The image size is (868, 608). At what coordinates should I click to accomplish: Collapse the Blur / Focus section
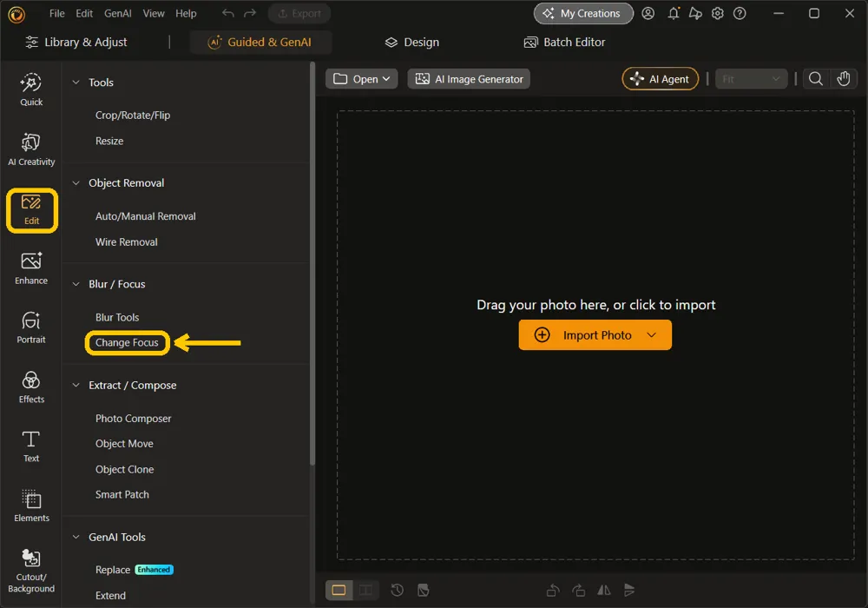(x=76, y=284)
